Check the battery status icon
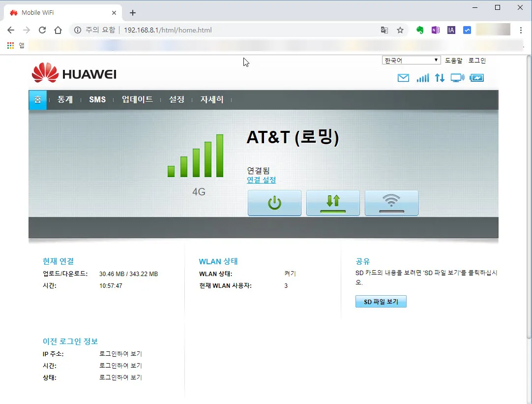Image resolution: width=532 pixels, height=404 pixels. pyautogui.click(x=476, y=78)
